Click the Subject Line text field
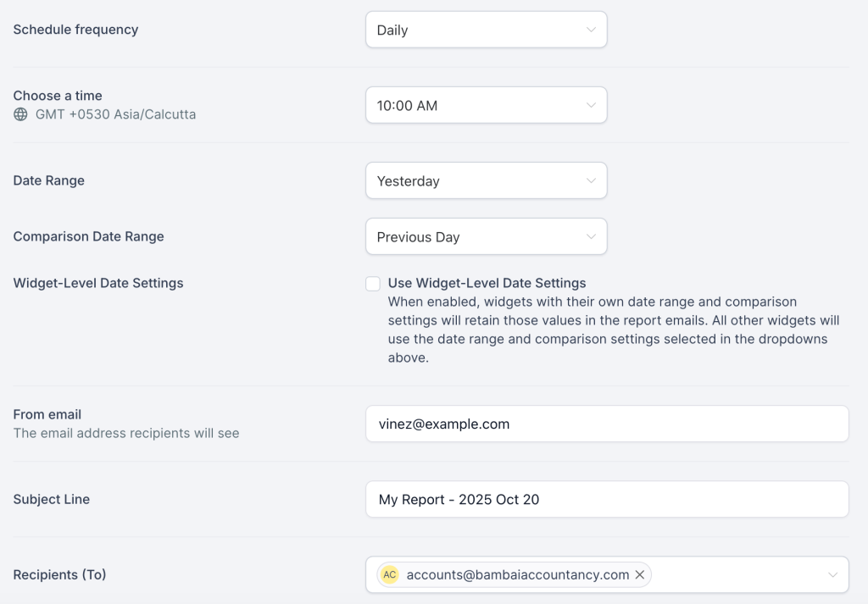 click(607, 499)
